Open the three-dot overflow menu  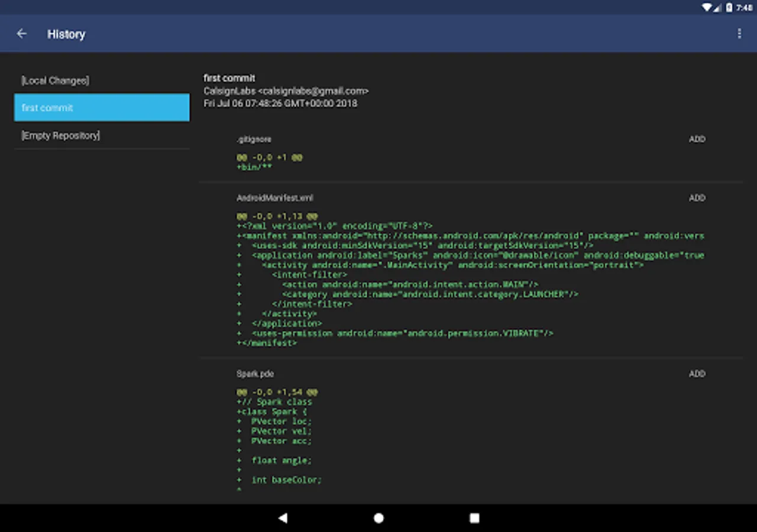coord(739,34)
